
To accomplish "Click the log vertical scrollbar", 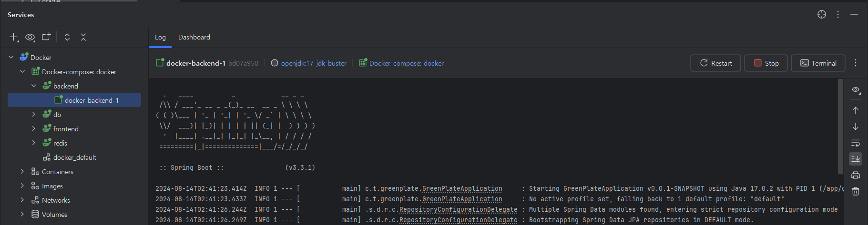I will point(840,127).
